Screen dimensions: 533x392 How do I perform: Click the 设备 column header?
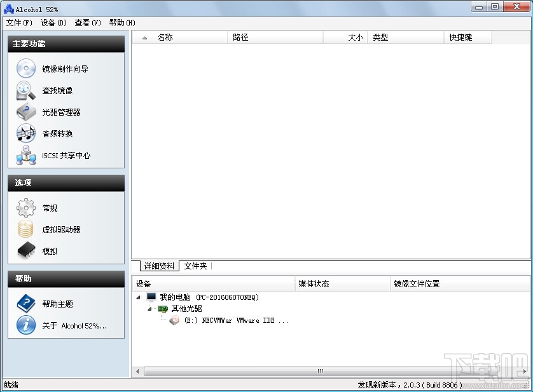tap(214, 283)
